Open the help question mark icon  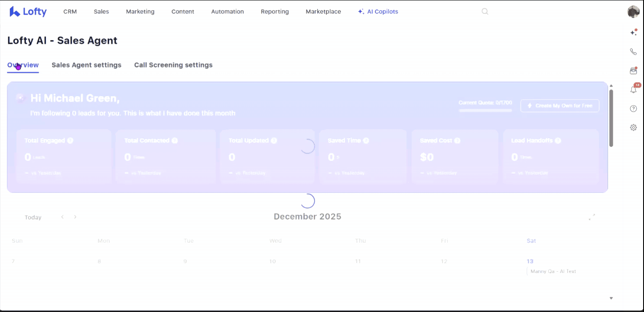[633, 109]
